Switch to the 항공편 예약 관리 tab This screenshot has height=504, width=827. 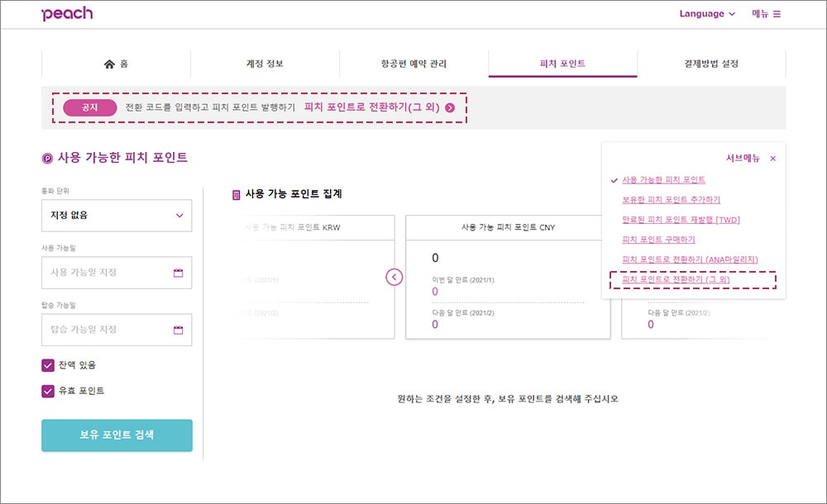[413, 64]
